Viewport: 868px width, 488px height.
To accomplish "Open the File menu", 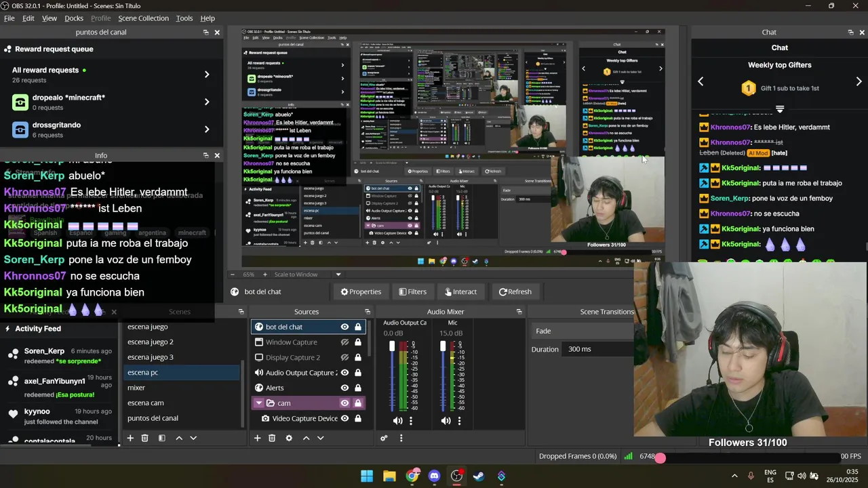I will point(9,18).
